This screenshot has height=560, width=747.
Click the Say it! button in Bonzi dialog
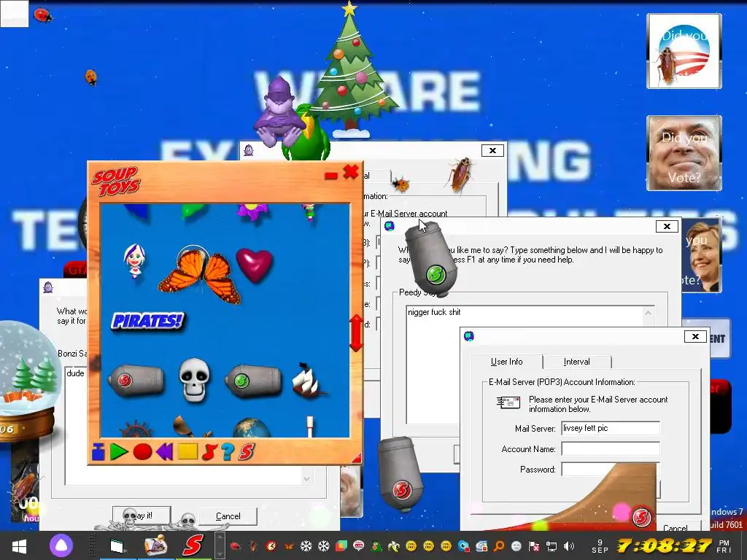coord(142,516)
